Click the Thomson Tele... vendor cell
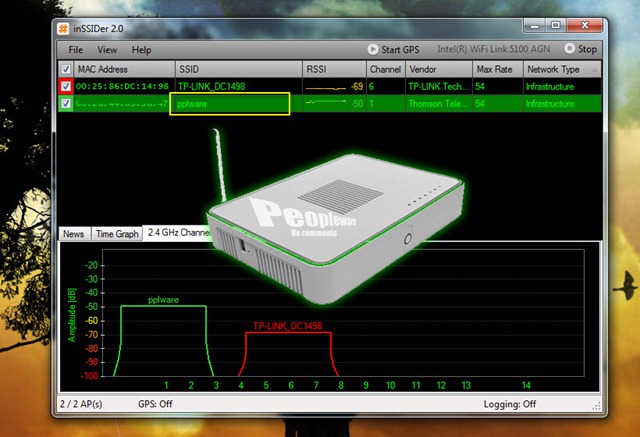640x437 pixels. (x=437, y=104)
